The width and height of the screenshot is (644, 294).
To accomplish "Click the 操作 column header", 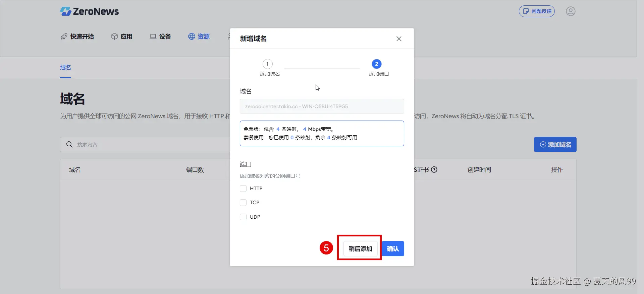I will click(x=557, y=170).
